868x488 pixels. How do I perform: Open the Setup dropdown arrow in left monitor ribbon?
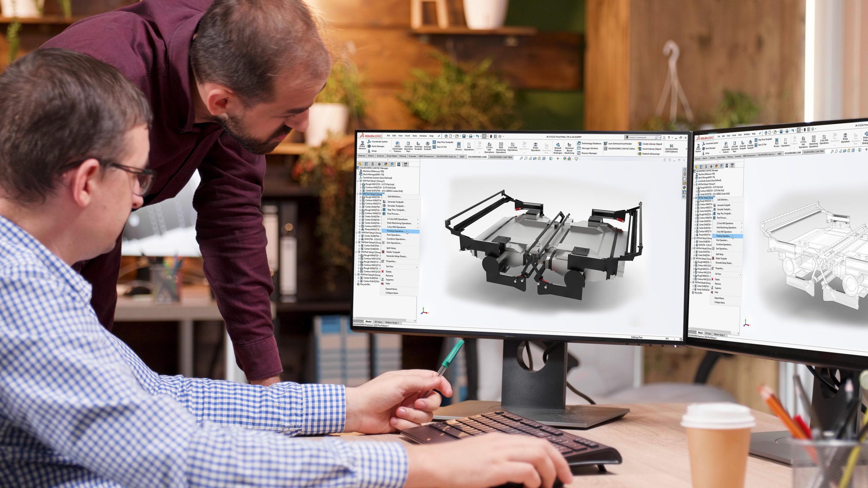[390, 151]
